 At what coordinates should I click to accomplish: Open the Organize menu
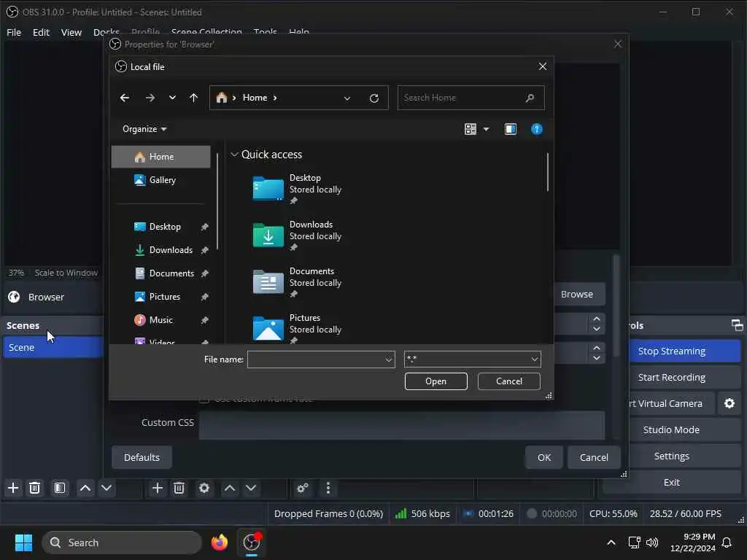click(144, 129)
